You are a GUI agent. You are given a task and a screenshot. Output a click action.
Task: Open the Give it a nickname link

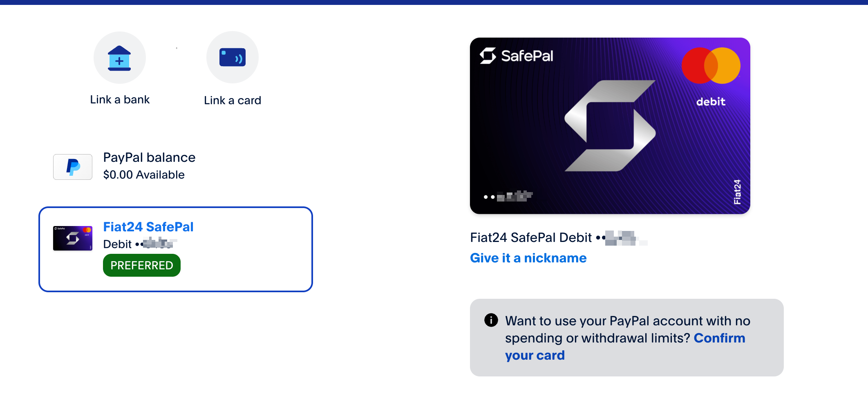click(528, 258)
